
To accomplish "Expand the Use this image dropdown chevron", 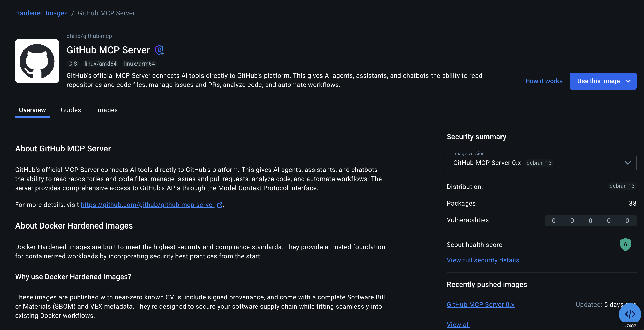I will coord(628,81).
